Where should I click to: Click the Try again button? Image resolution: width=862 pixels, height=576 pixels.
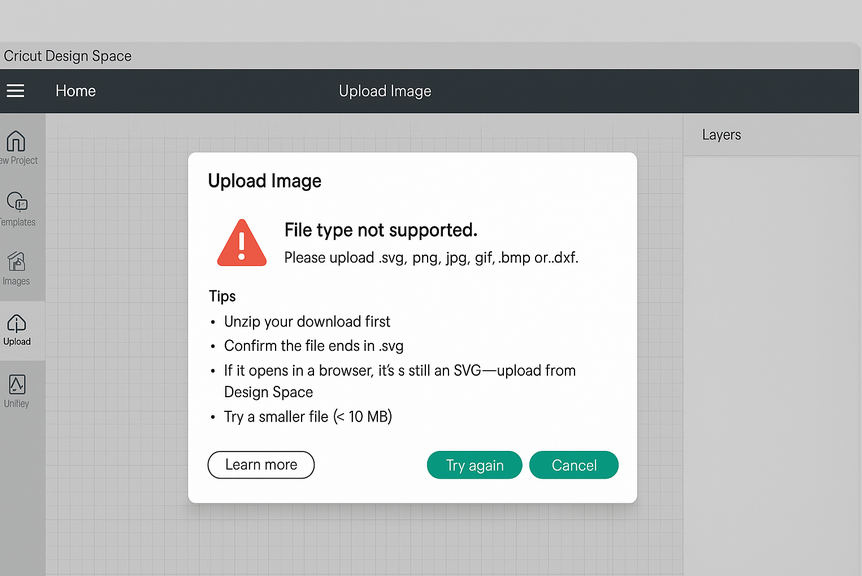474,465
